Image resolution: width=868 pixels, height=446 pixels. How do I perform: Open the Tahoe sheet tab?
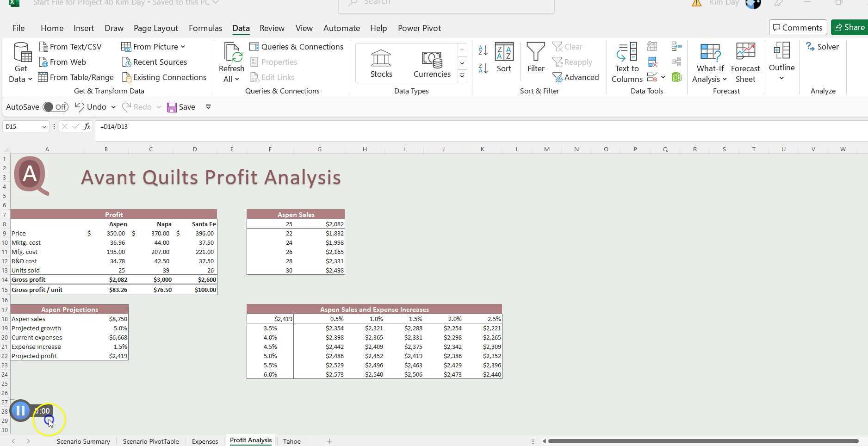[x=291, y=441]
